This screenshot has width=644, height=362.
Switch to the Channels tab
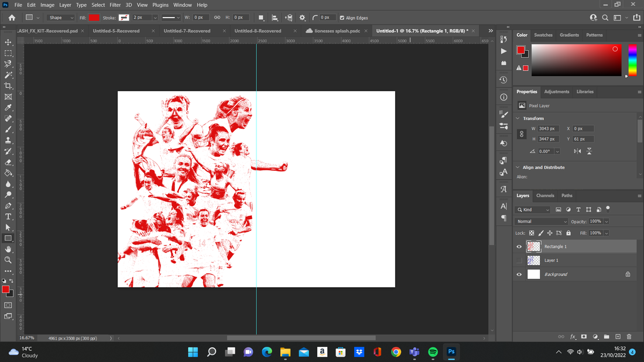coord(545,196)
